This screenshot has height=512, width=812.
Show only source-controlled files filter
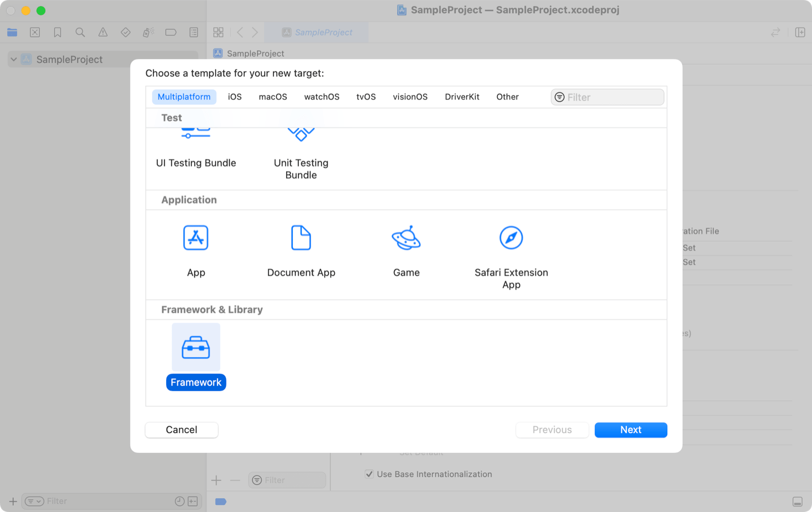point(193,501)
